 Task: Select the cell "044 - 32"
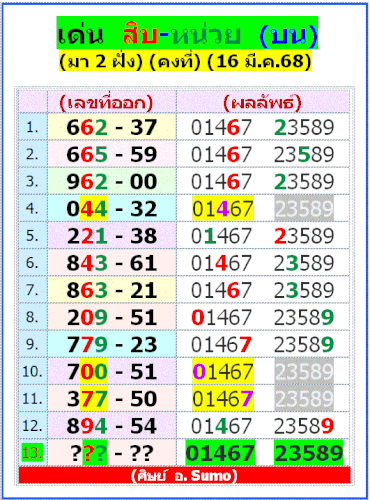[x=112, y=208]
